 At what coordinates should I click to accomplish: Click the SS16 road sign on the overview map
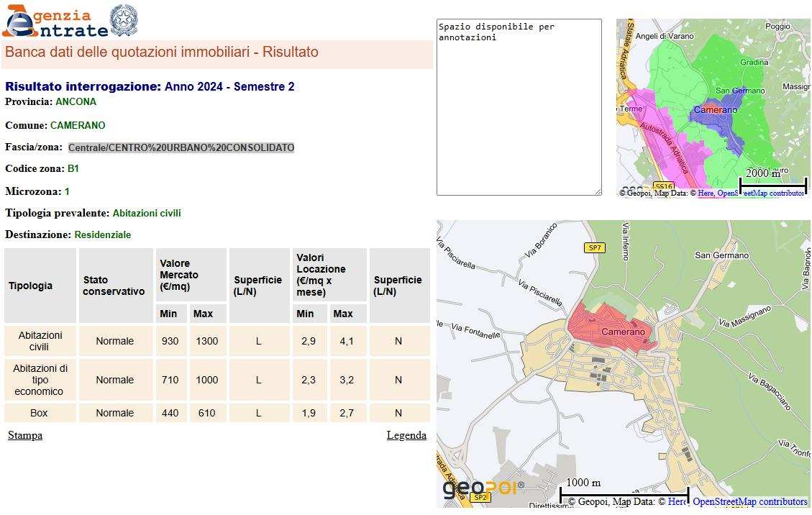pyautogui.click(x=664, y=187)
